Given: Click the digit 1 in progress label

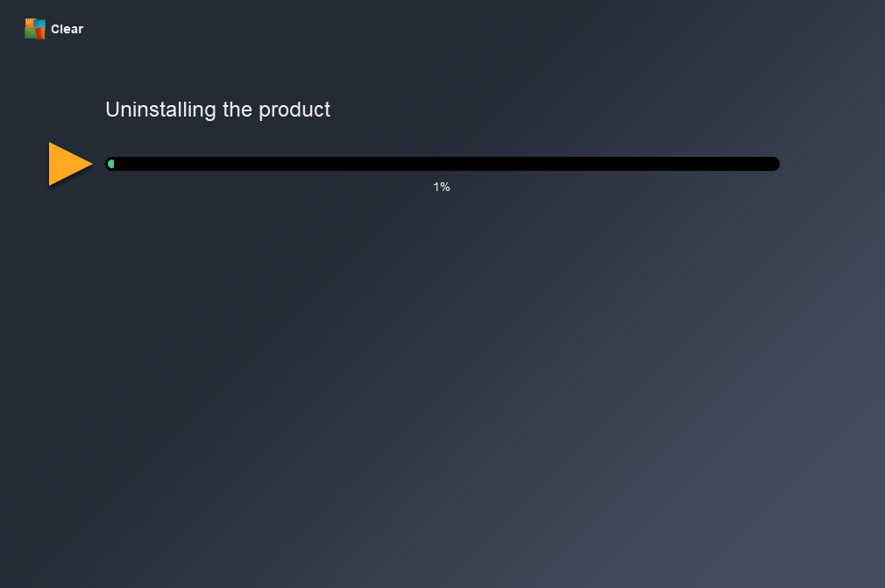Looking at the screenshot, I should coord(435,187).
